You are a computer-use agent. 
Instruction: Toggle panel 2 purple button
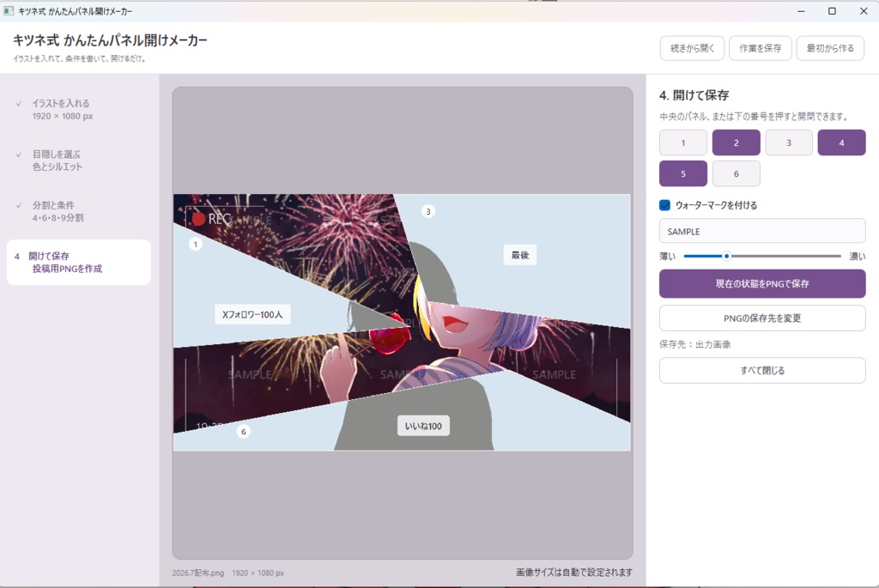point(736,142)
